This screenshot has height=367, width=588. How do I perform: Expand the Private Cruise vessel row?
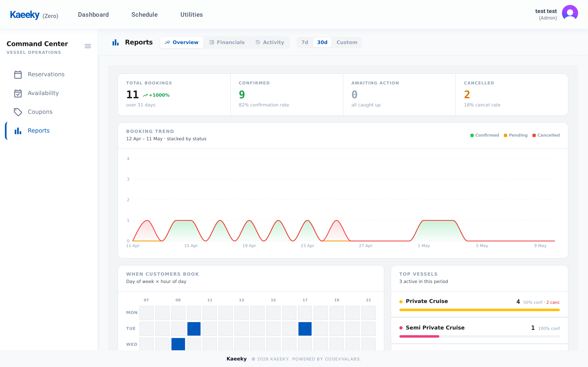pyautogui.click(x=479, y=304)
